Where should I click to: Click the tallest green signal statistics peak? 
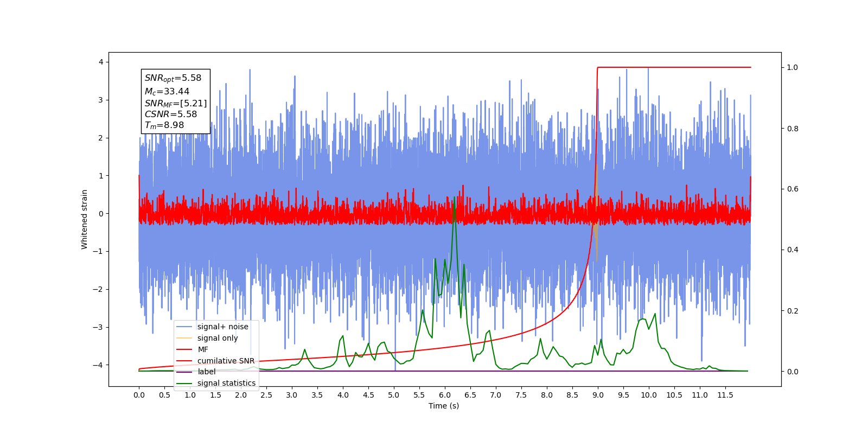tap(454, 199)
